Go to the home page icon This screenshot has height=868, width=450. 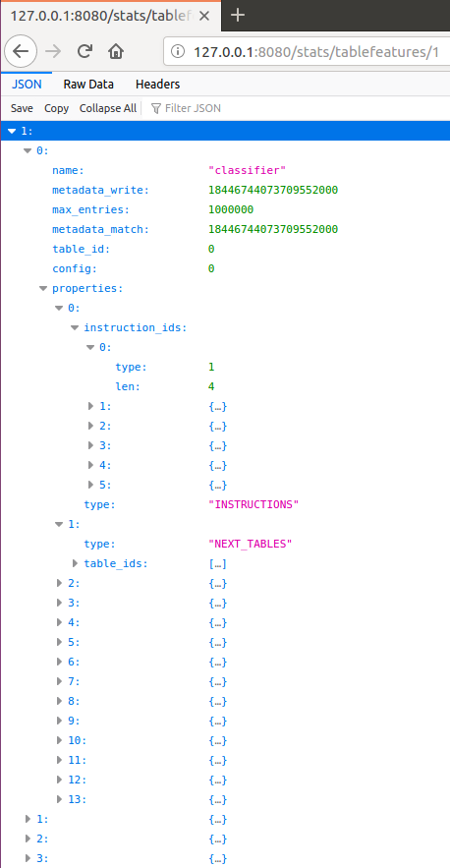(116, 52)
